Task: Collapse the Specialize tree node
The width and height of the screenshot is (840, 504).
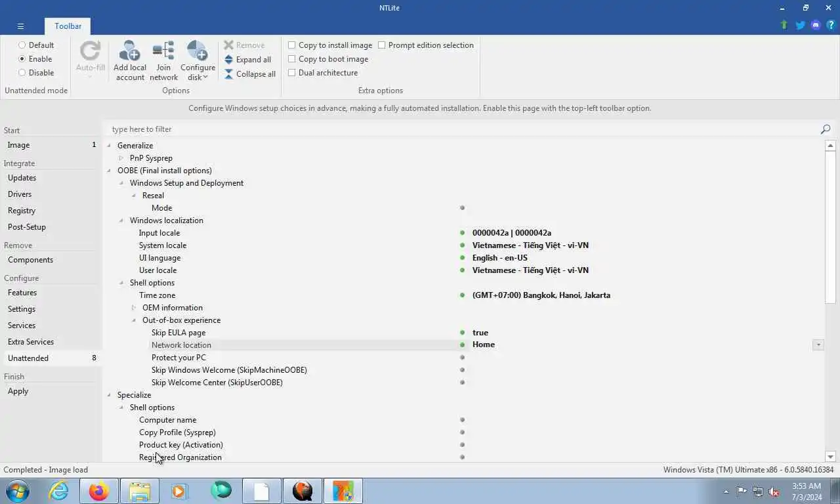Action: (x=109, y=395)
